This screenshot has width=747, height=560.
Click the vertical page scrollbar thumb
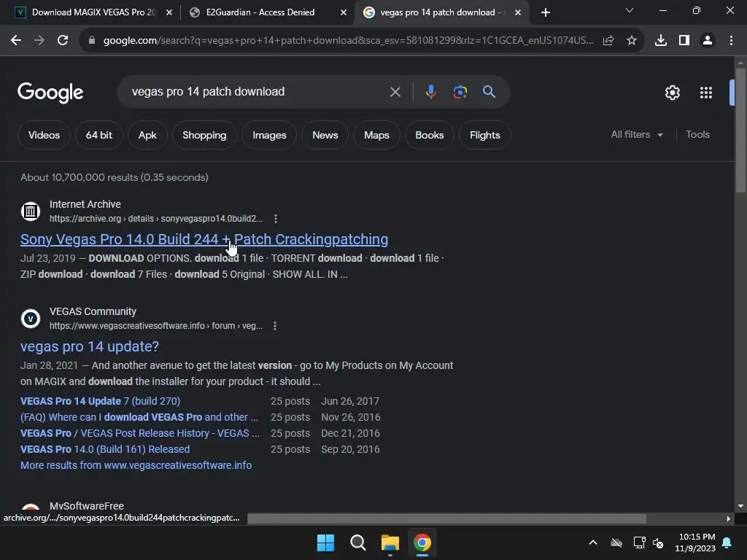click(740, 131)
